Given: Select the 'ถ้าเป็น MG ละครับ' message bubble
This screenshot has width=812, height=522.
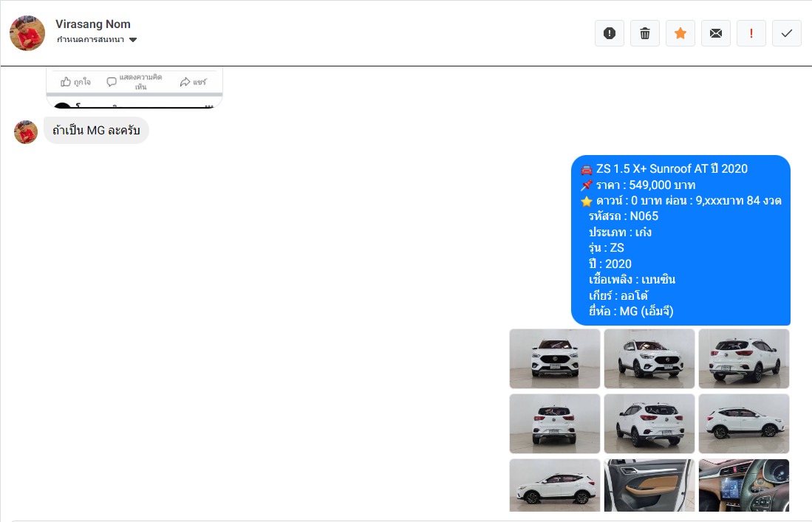Looking at the screenshot, I should 96,131.
